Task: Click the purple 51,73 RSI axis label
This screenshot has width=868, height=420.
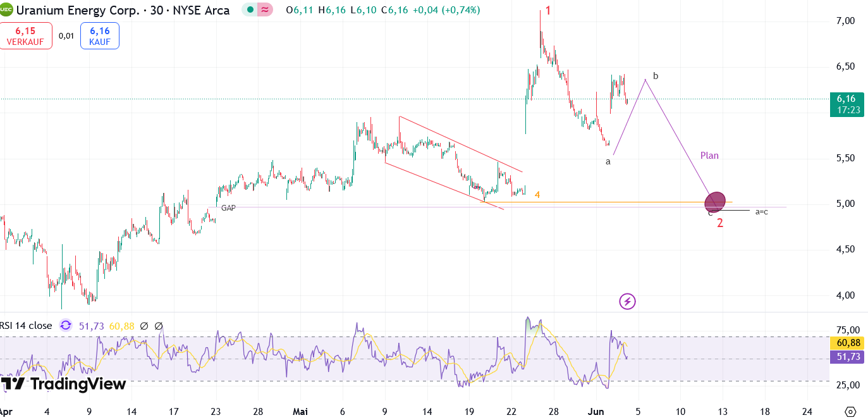Action: [x=848, y=357]
